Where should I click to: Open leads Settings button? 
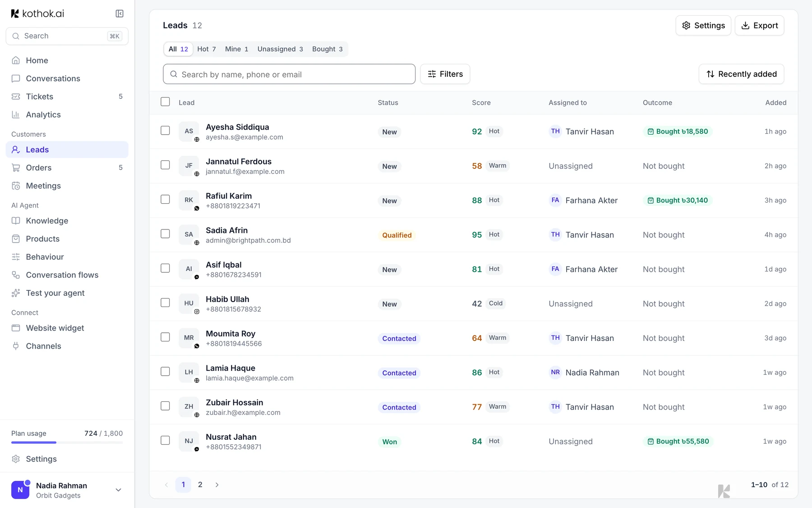click(703, 26)
